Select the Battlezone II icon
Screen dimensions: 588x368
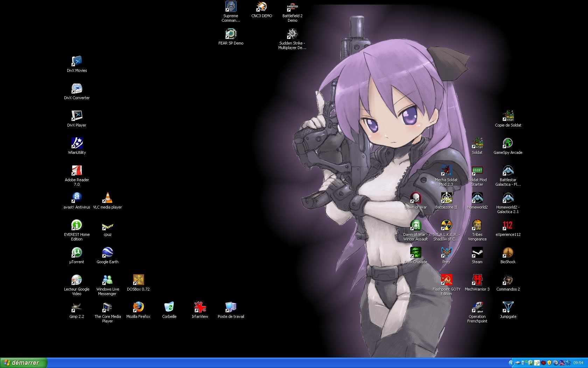[x=446, y=198]
